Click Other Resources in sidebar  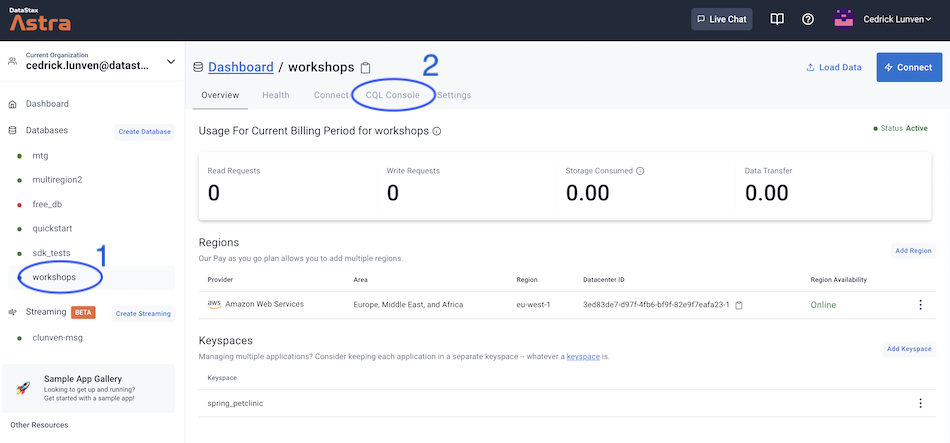pyautogui.click(x=39, y=425)
